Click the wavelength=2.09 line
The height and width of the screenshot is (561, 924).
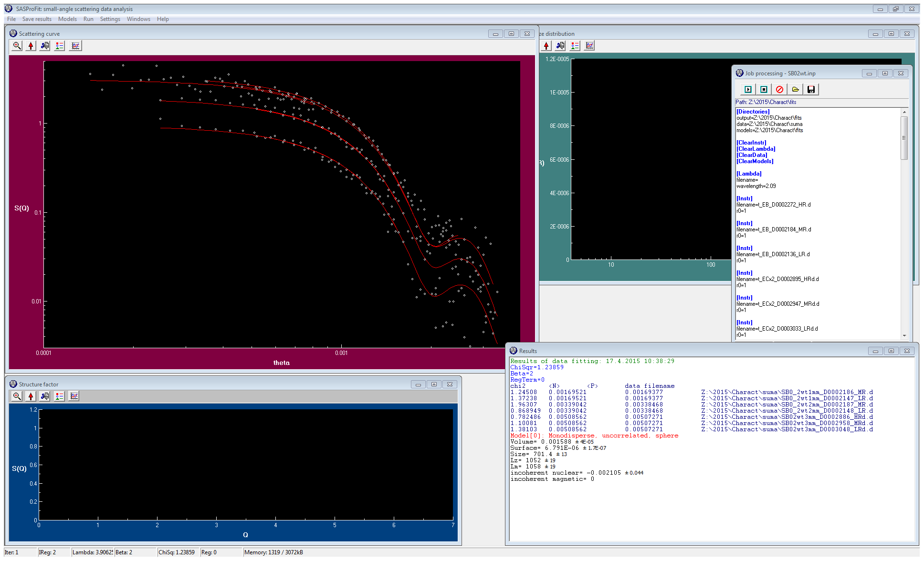(x=756, y=186)
